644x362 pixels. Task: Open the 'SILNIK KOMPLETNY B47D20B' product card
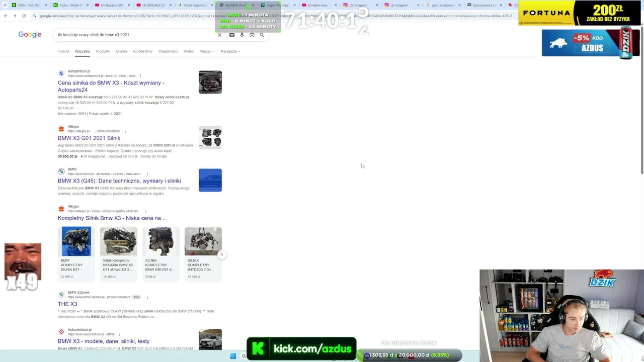pos(203,253)
